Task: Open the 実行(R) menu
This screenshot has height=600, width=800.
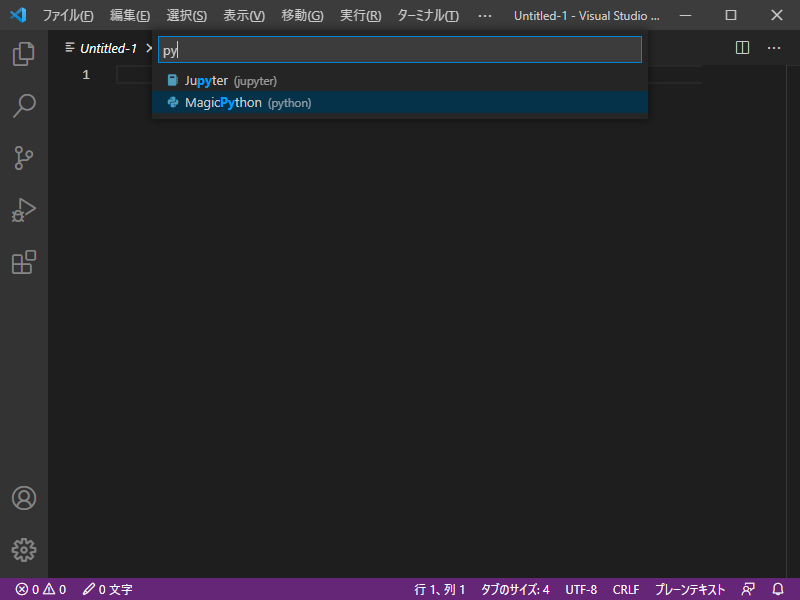Action: click(x=361, y=15)
